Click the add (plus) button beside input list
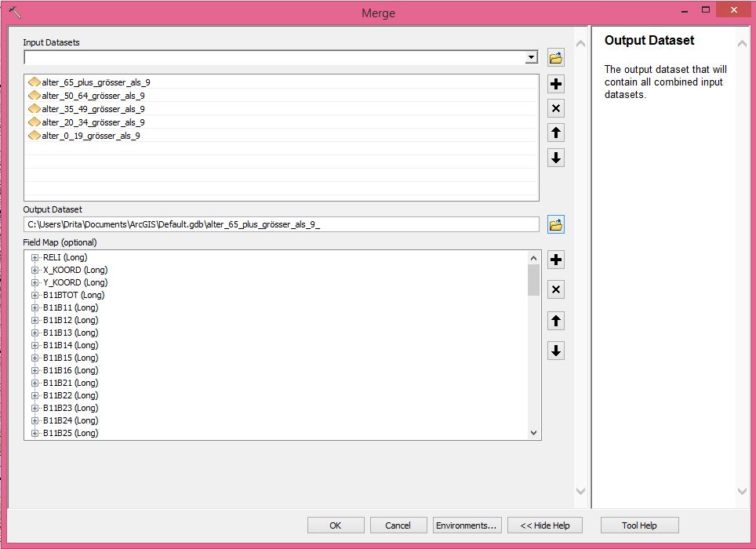This screenshot has height=549, width=756. (x=556, y=84)
